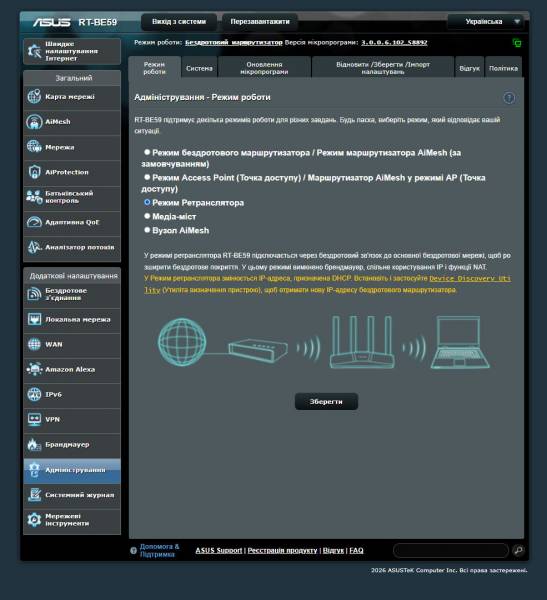
Task: Open the Брандмауер firewall flame icon
Action: pos(34,445)
